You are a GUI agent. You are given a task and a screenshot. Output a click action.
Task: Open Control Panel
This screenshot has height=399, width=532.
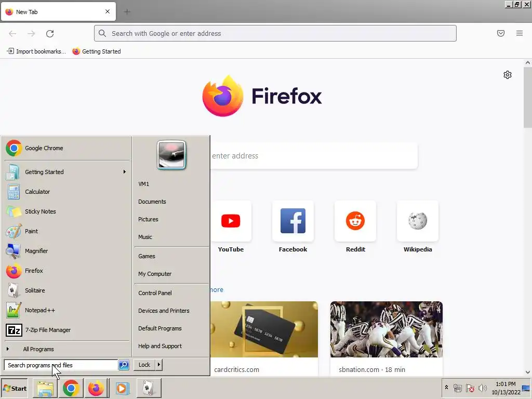(171, 293)
